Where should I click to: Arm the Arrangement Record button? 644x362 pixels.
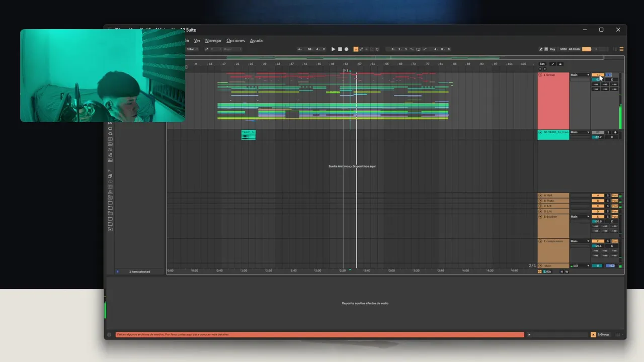coord(346,49)
